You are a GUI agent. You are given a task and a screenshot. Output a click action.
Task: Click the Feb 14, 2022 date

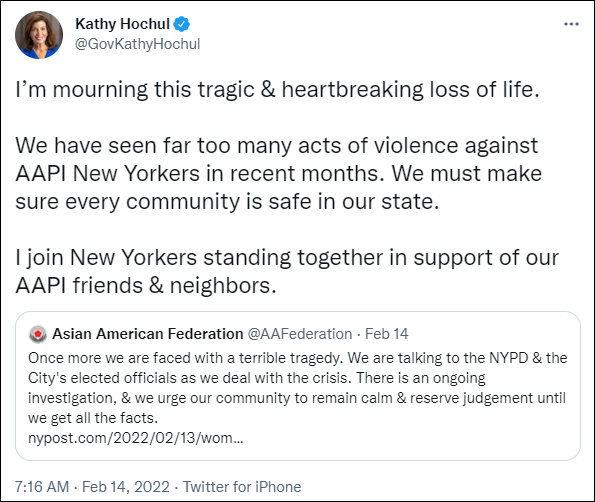click(x=126, y=486)
